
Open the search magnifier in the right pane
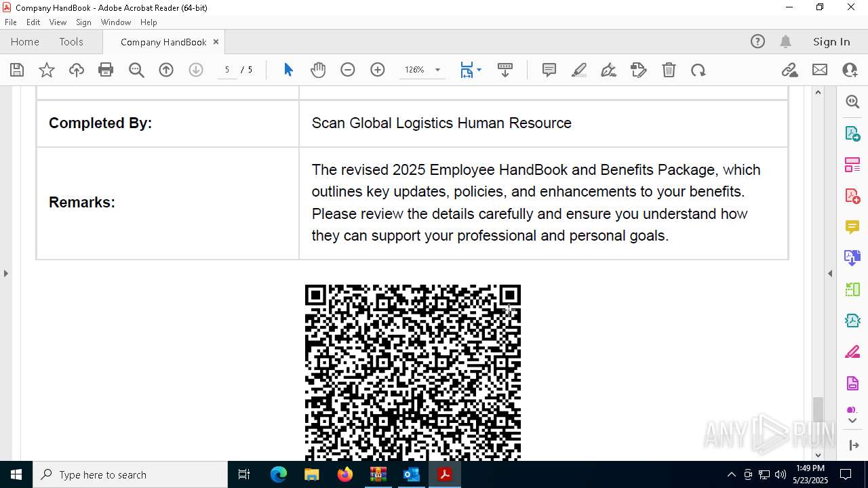pos(852,102)
